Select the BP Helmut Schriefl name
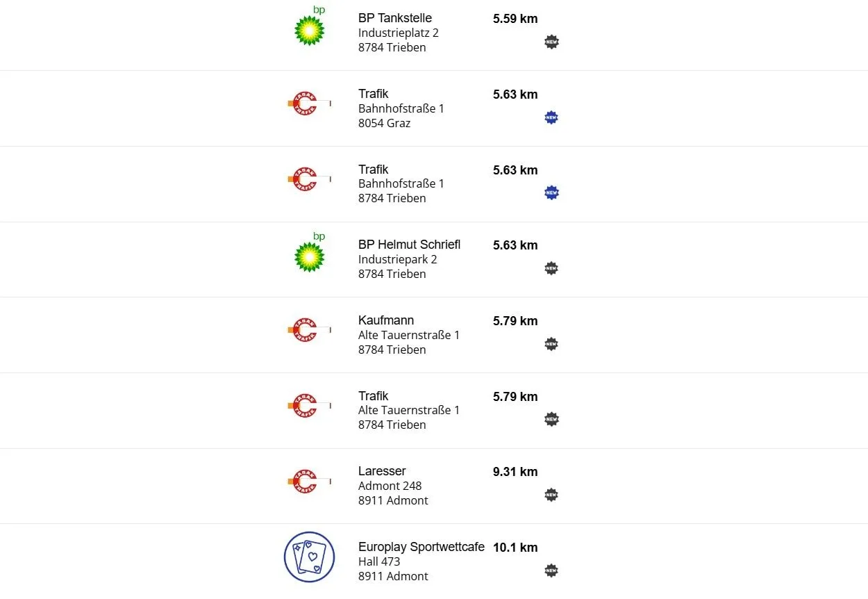 click(409, 245)
